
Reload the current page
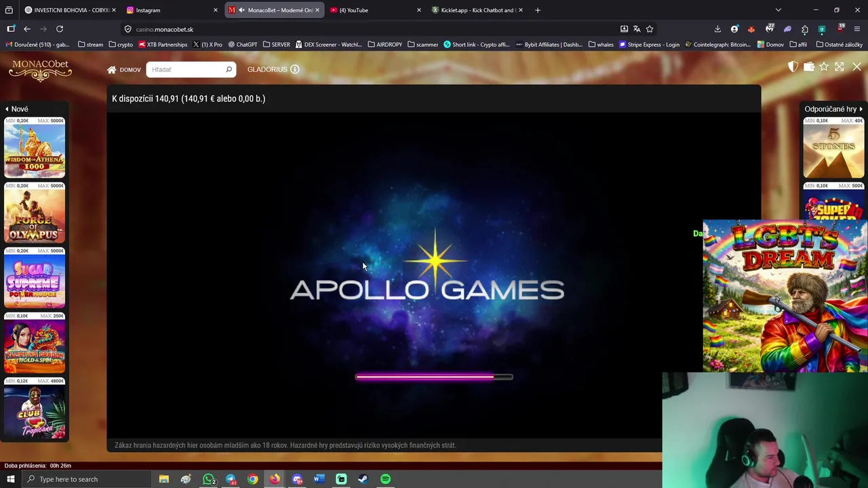click(60, 29)
